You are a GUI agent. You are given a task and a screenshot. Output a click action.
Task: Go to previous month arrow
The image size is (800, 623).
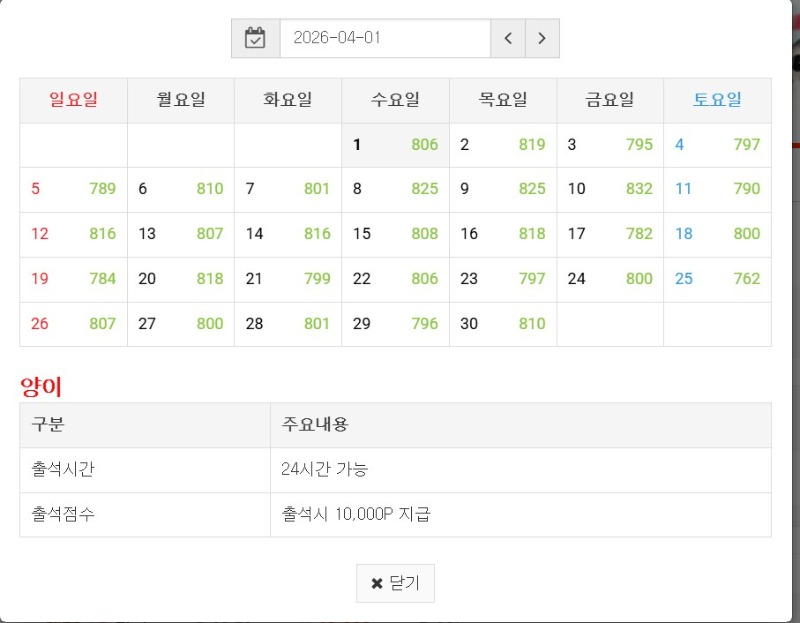508,38
